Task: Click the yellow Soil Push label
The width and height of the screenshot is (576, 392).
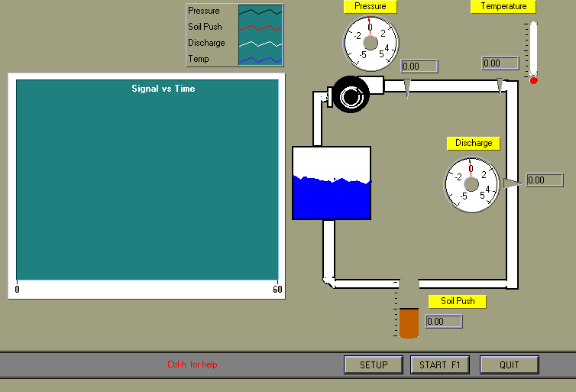Action: 458,301
